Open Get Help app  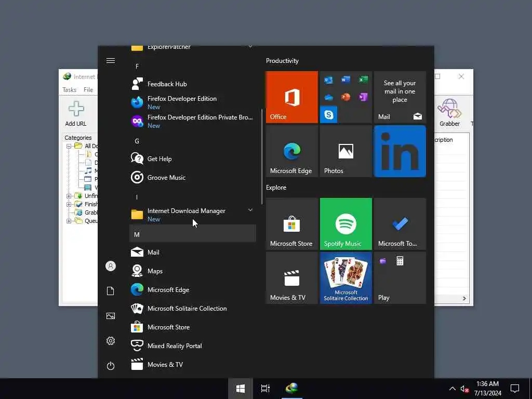[193, 159]
